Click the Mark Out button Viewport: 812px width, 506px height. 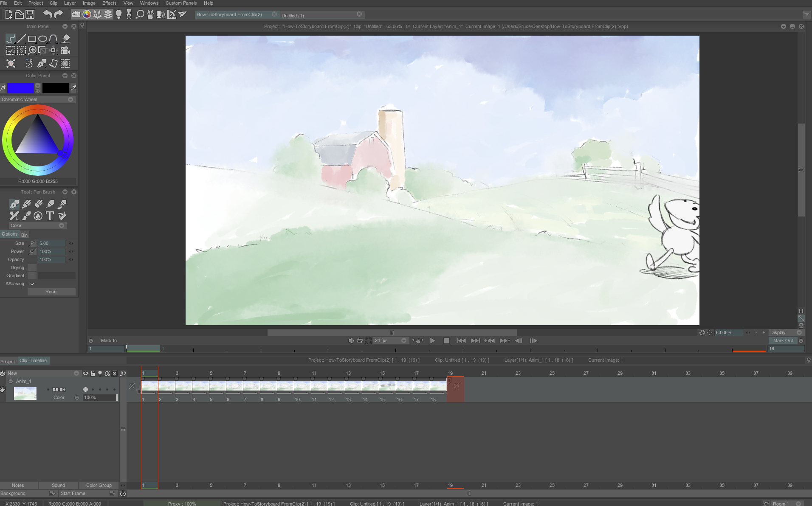pos(783,341)
